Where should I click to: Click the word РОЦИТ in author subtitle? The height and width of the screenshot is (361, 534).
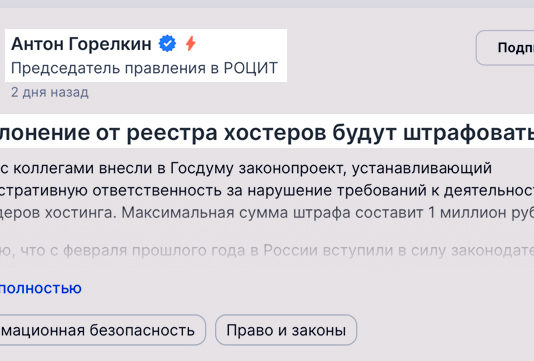[251, 68]
